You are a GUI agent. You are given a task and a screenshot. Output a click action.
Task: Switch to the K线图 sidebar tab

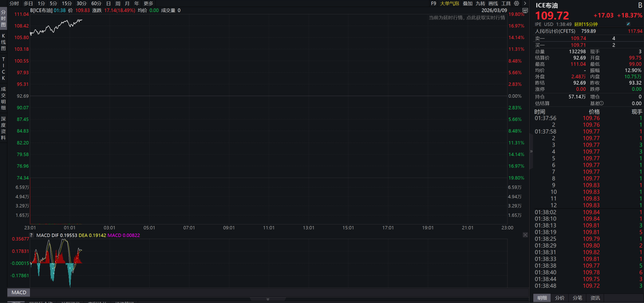click(x=3, y=41)
